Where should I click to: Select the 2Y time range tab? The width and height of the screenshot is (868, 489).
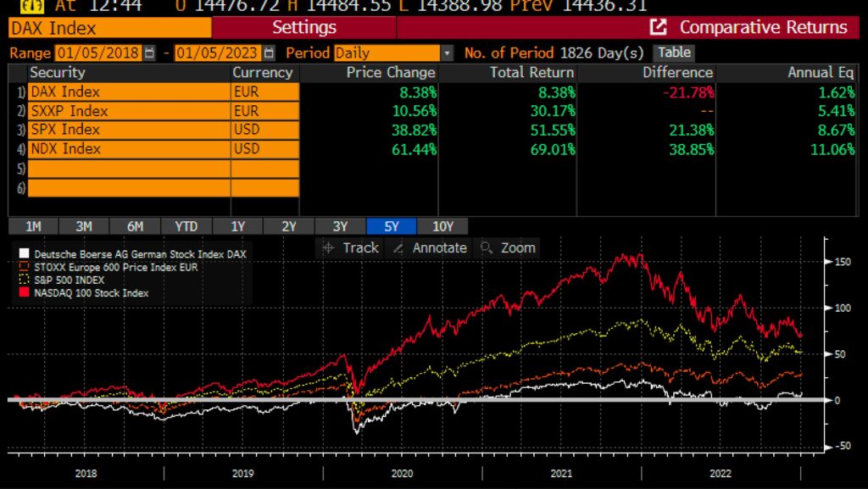tap(288, 226)
